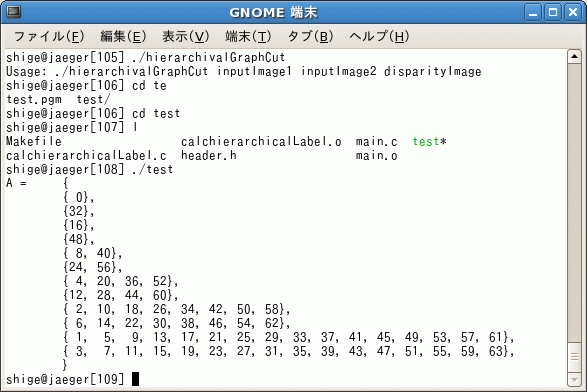Close the GNOME terminal window
The height and width of the screenshot is (392, 587).
point(573,12)
